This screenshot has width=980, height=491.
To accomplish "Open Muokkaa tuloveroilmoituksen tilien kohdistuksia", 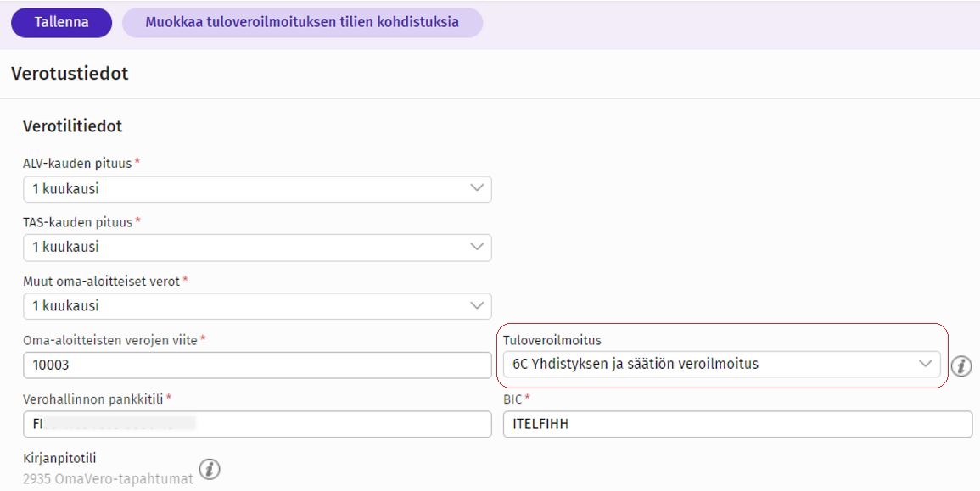I will point(302,23).
